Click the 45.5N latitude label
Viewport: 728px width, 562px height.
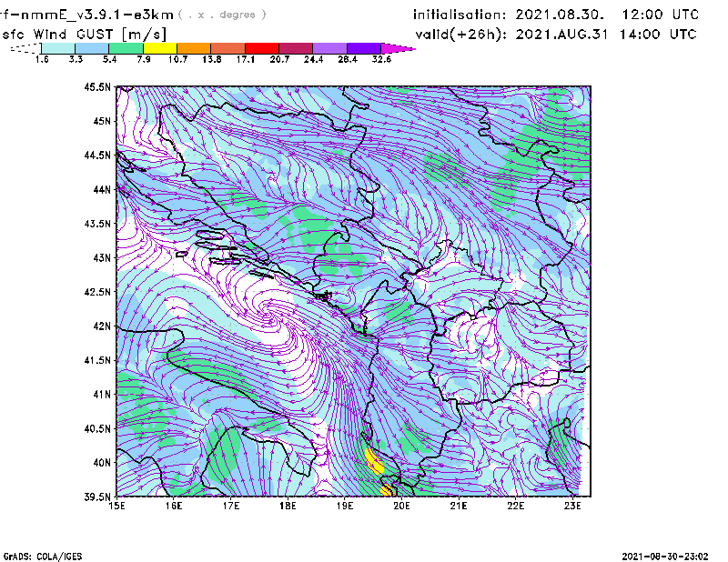pyautogui.click(x=97, y=86)
